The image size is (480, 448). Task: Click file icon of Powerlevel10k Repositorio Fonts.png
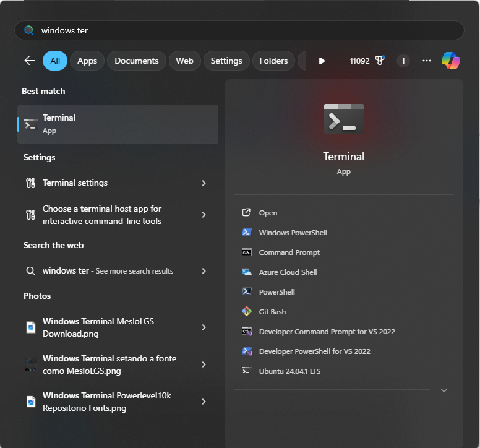(x=31, y=402)
